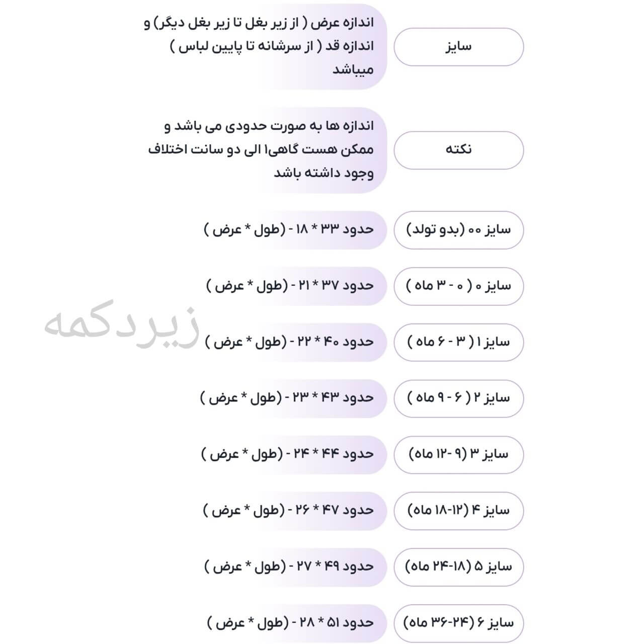Select the سایز 6 (24-36 ماه) pill
Image resolution: width=644 pixels, height=644 pixels.
click(458, 623)
